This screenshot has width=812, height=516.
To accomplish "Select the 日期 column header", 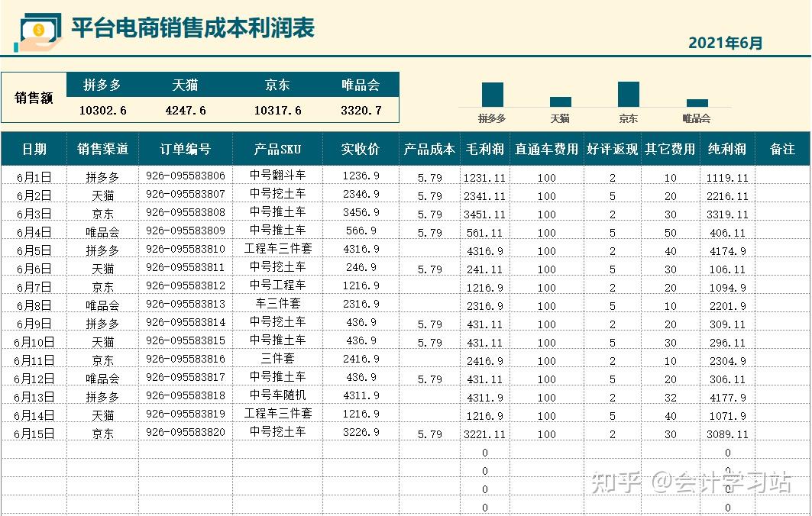I will click(34, 149).
